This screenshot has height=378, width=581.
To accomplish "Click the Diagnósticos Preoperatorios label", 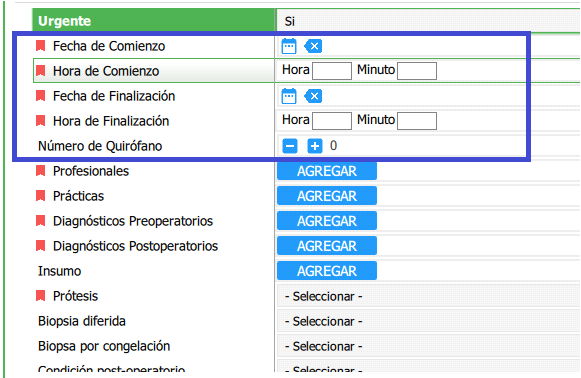I will click(x=133, y=221).
